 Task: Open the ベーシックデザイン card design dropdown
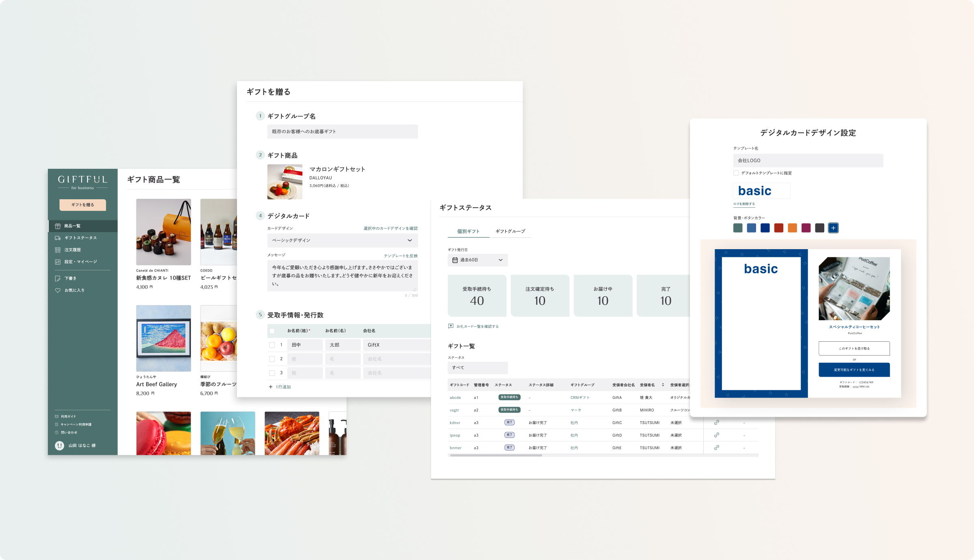[342, 240]
